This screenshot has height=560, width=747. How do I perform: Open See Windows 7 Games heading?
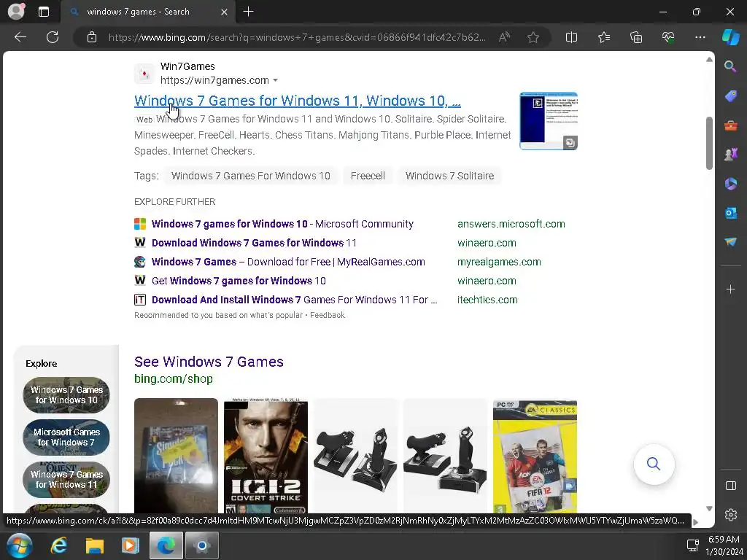click(209, 362)
